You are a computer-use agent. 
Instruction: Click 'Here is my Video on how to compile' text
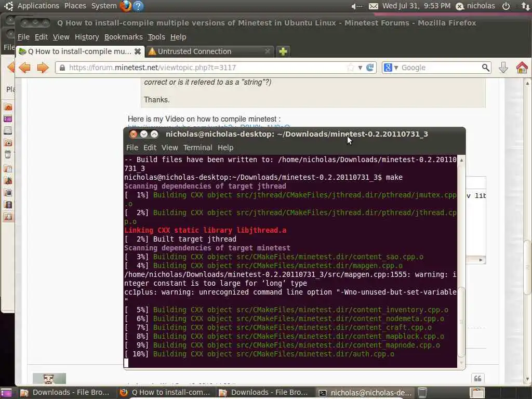(204, 119)
